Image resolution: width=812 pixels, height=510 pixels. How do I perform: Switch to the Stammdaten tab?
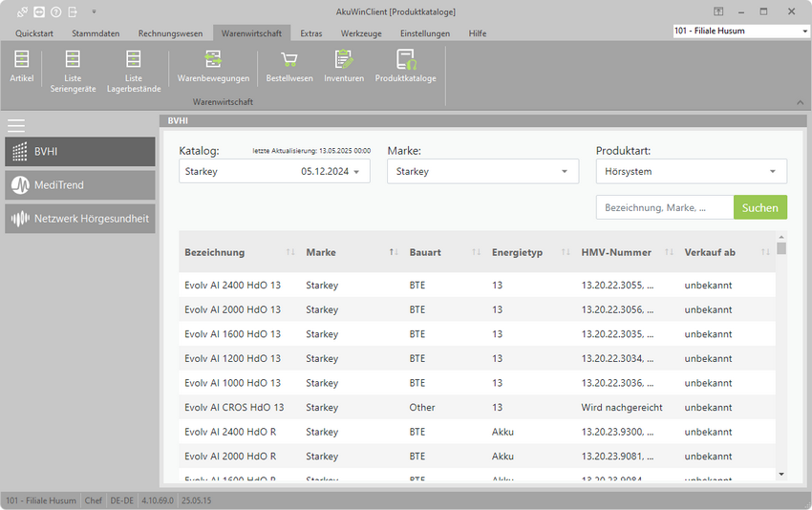point(96,33)
